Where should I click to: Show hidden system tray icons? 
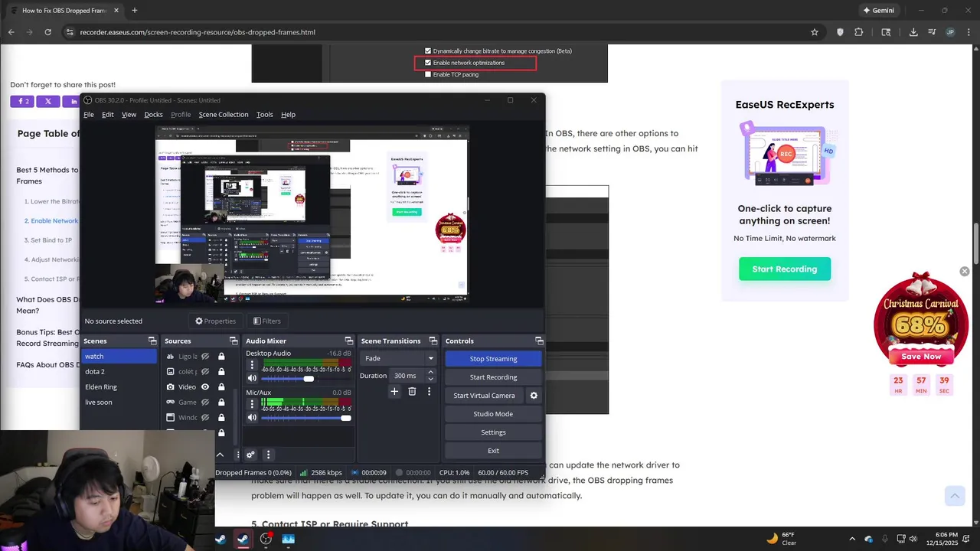852,539
